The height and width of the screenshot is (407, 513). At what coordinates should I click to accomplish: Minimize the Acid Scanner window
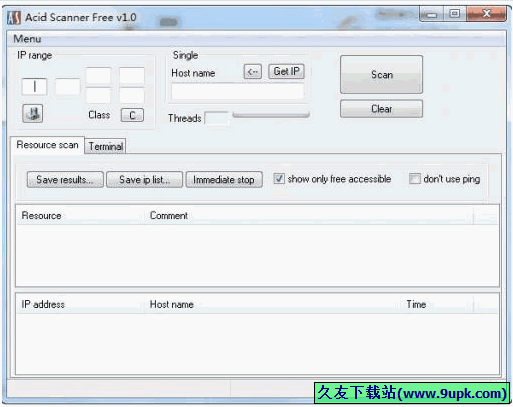431,14
